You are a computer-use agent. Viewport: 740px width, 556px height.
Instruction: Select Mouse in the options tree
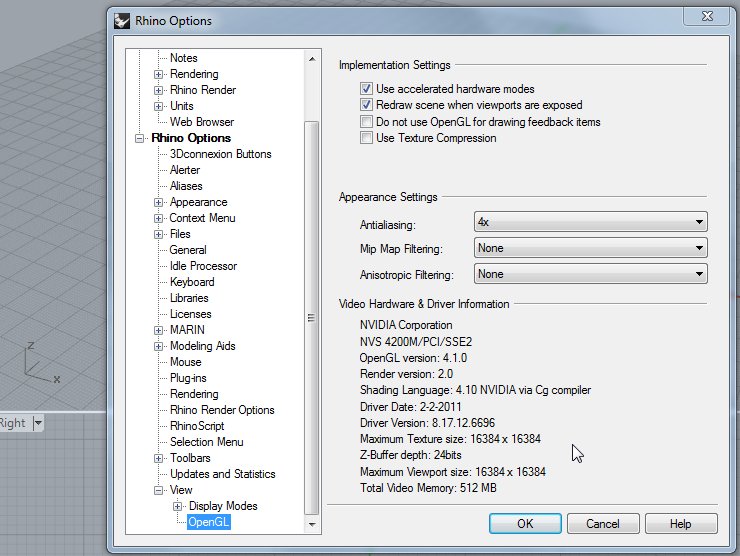(185, 362)
